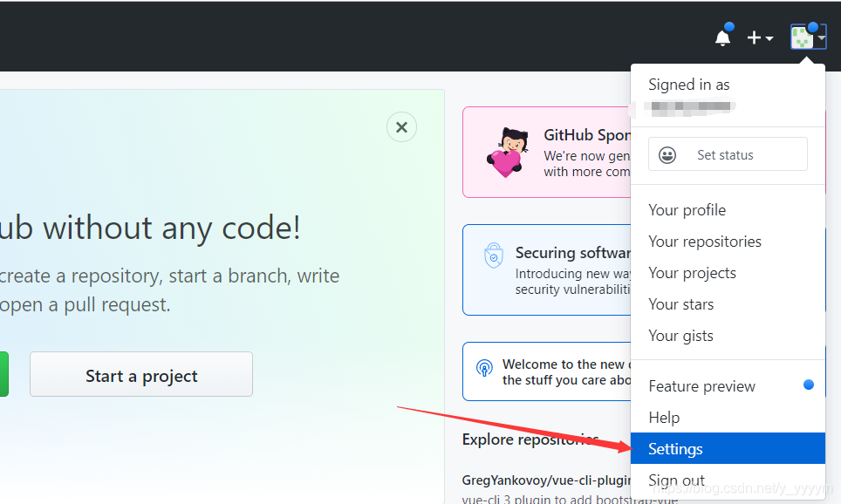Image resolution: width=841 pixels, height=504 pixels.
Task: Choose Settings in the user menu
Action: point(728,448)
